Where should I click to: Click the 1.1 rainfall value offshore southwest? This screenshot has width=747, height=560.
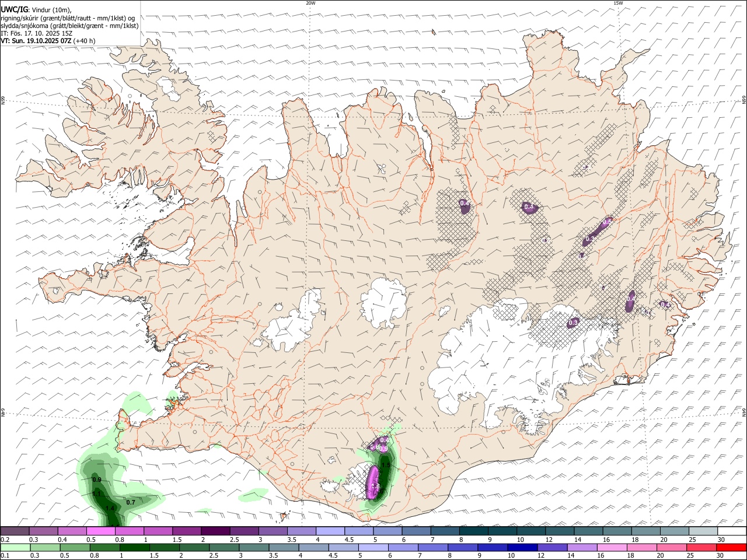(x=97, y=494)
